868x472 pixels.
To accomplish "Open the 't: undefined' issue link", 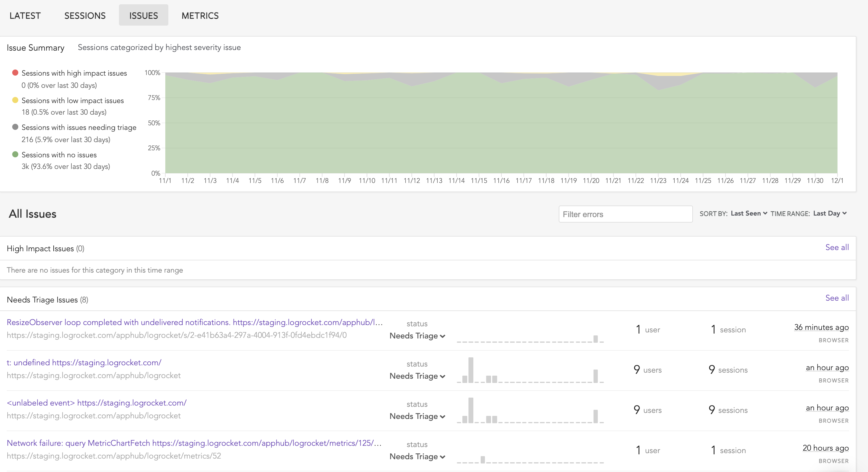I will point(84,363).
